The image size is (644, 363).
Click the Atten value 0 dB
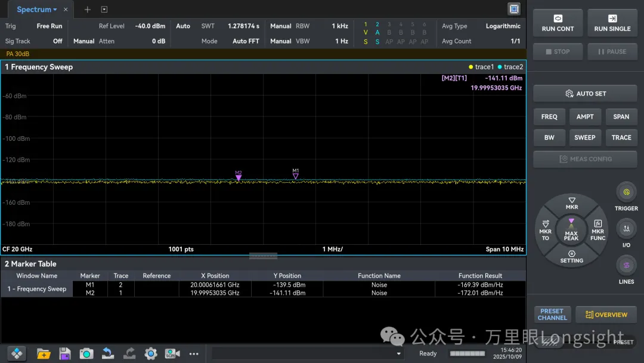(x=159, y=41)
